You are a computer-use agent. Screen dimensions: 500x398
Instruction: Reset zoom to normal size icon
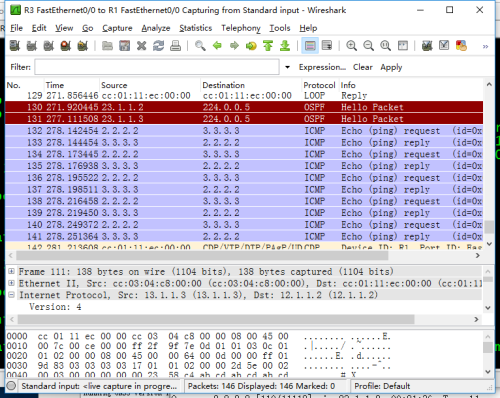click(385, 46)
